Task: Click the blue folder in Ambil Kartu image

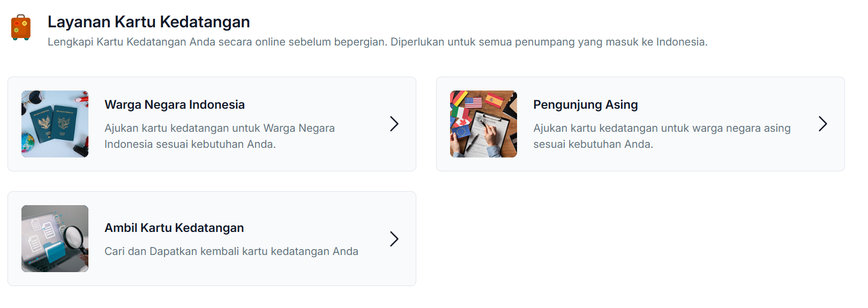Action: [54, 251]
